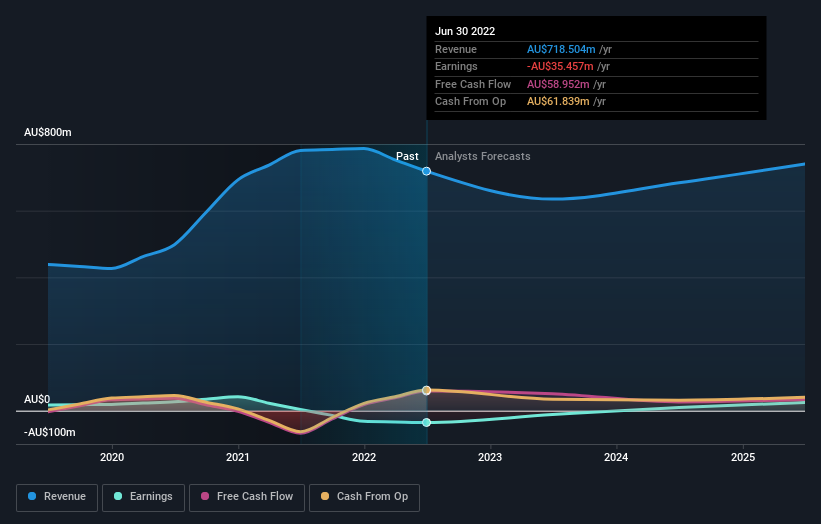
Task: Toggle the Revenue series legend button
Action: tap(57, 497)
